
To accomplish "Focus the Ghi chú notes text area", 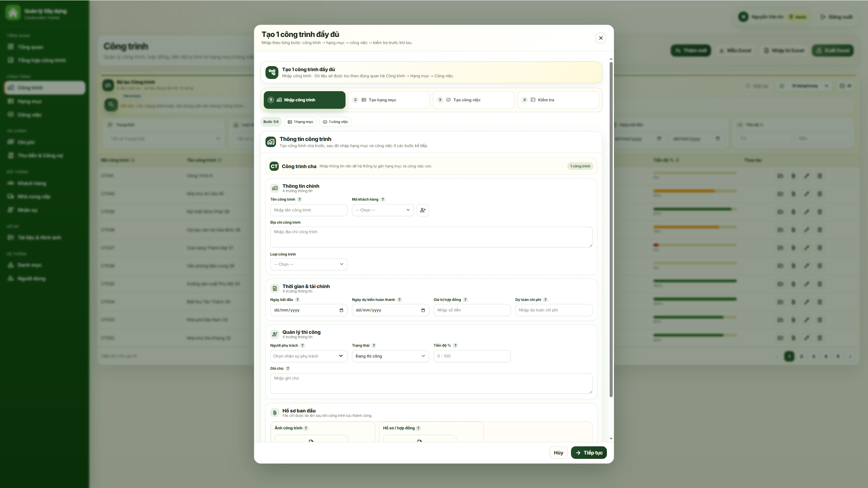I will pyautogui.click(x=431, y=383).
